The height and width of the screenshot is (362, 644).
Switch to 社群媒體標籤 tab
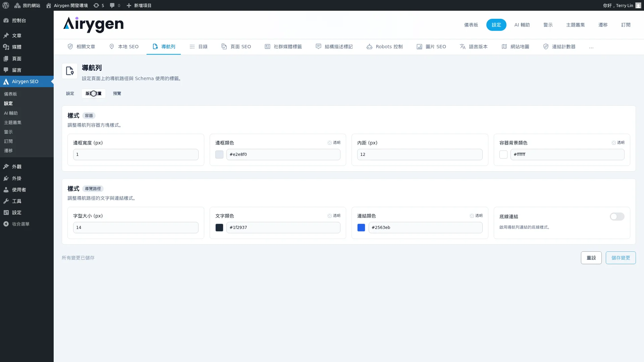(283, 47)
